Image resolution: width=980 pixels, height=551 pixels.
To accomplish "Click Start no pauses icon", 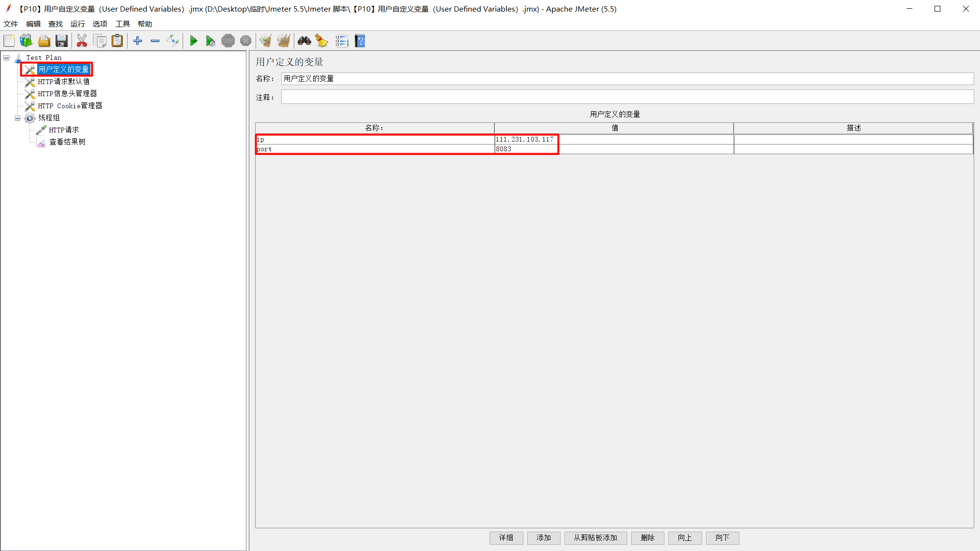I will [210, 41].
